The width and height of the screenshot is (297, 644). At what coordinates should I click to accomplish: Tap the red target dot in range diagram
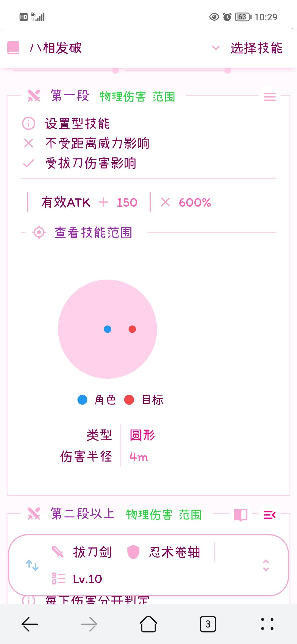132,329
